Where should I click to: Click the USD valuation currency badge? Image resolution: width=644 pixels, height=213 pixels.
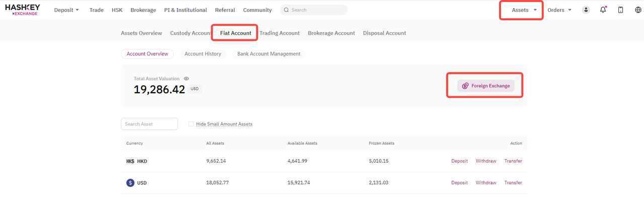tap(195, 89)
